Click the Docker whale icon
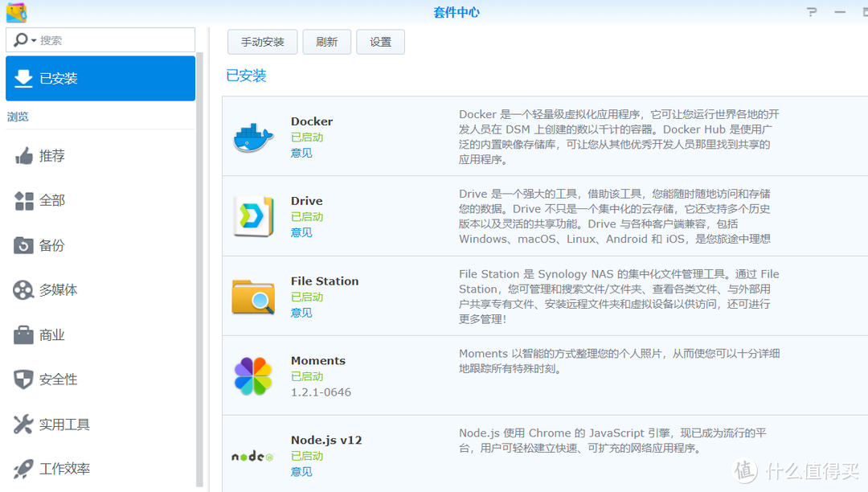Screen dimensions: 868x492 tap(253, 137)
